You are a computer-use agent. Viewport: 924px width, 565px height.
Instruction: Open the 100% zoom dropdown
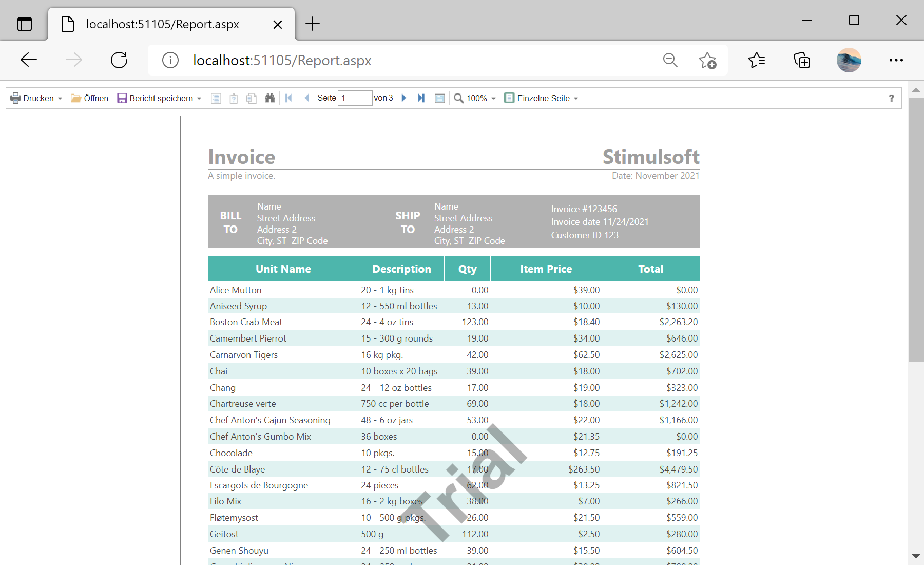pyautogui.click(x=475, y=98)
